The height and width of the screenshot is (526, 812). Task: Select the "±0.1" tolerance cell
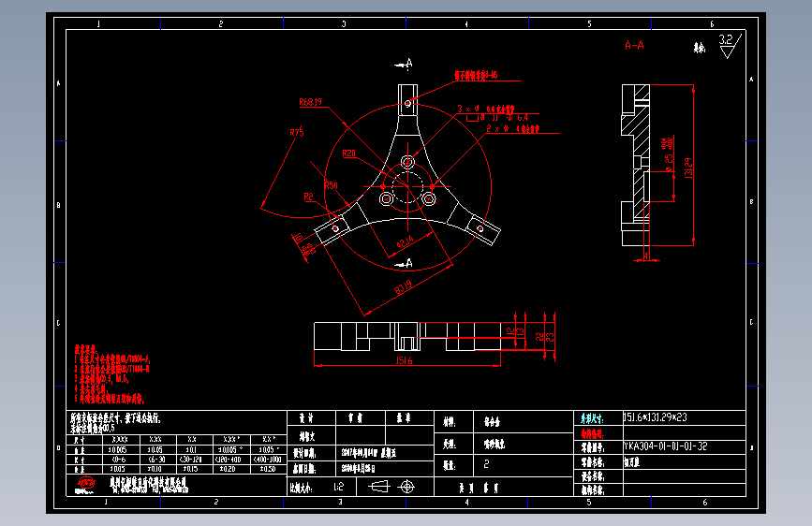[191, 449]
